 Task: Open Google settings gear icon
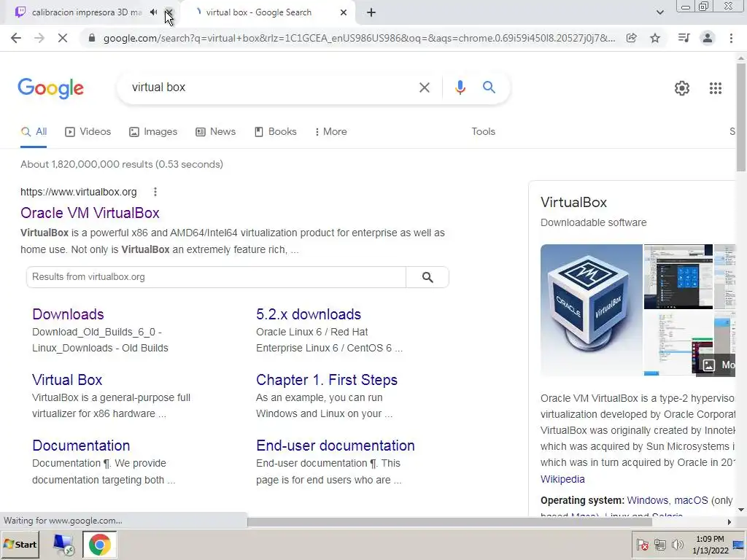pyautogui.click(x=682, y=88)
